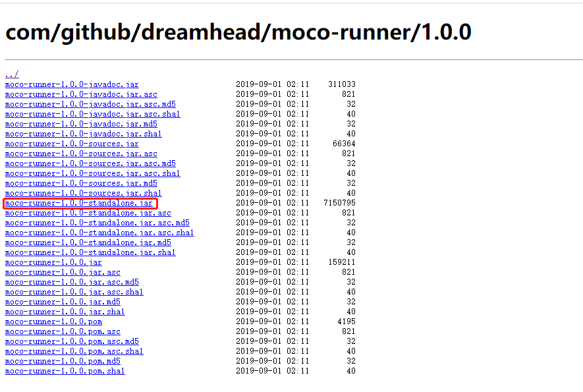Viewport: 583px width, 392px height.
Task: Download moco-runner-1.0.0.jar
Action: [x=53, y=263]
